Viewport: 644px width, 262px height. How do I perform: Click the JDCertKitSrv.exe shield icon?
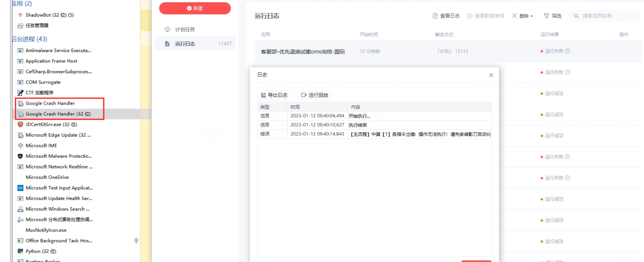point(20,124)
